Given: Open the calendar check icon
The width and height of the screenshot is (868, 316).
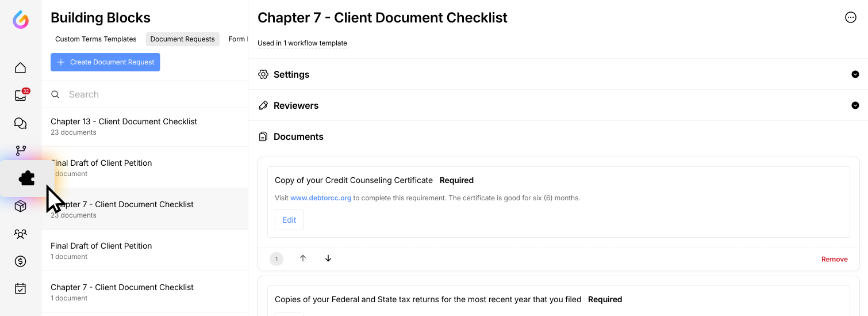Looking at the screenshot, I should (x=21, y=289).
